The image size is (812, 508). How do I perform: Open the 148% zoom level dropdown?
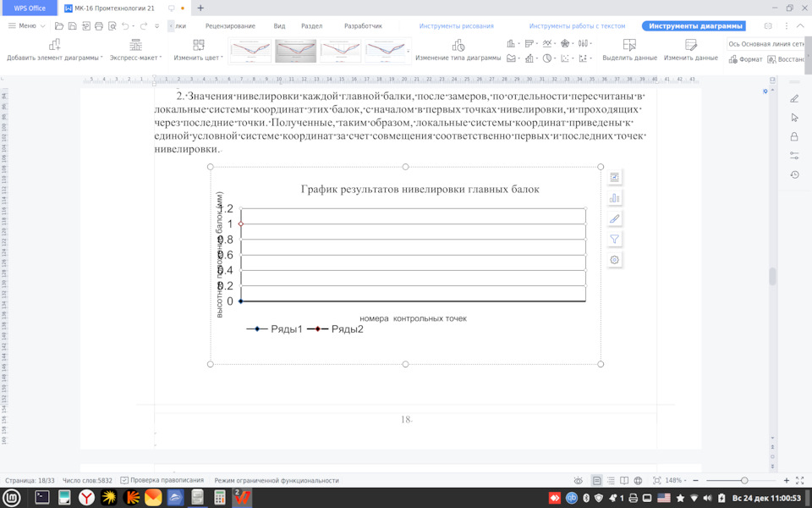click(x=676, y=481)
